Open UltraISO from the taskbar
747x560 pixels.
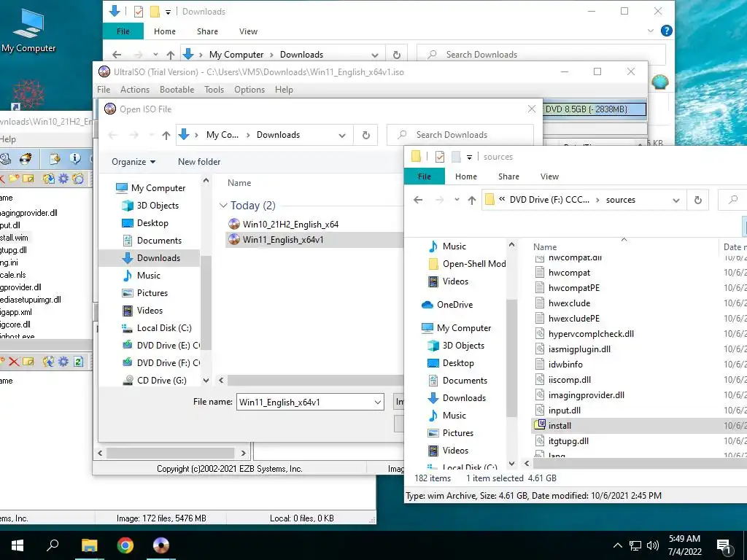[x=161, y=545]
